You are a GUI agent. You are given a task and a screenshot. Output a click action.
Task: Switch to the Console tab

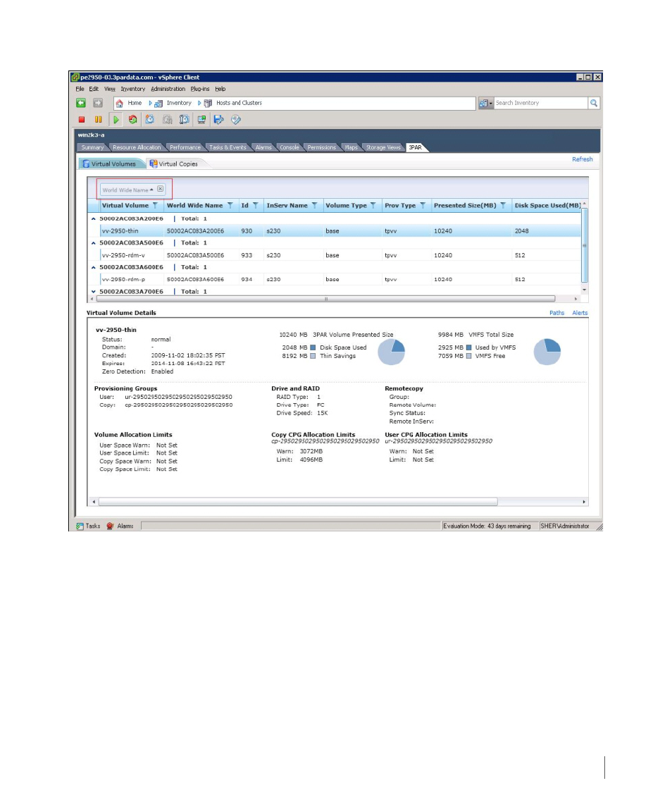tap(290, 148)
